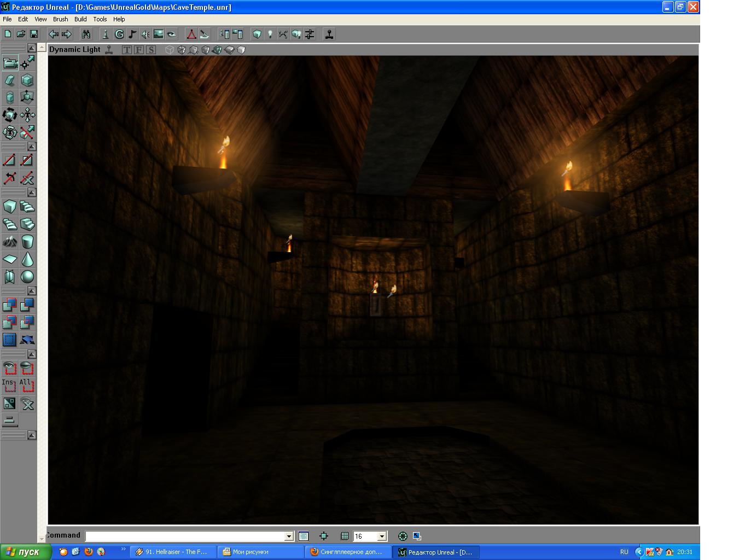Choose the Curved Staircase brush builder

(27, 207)
